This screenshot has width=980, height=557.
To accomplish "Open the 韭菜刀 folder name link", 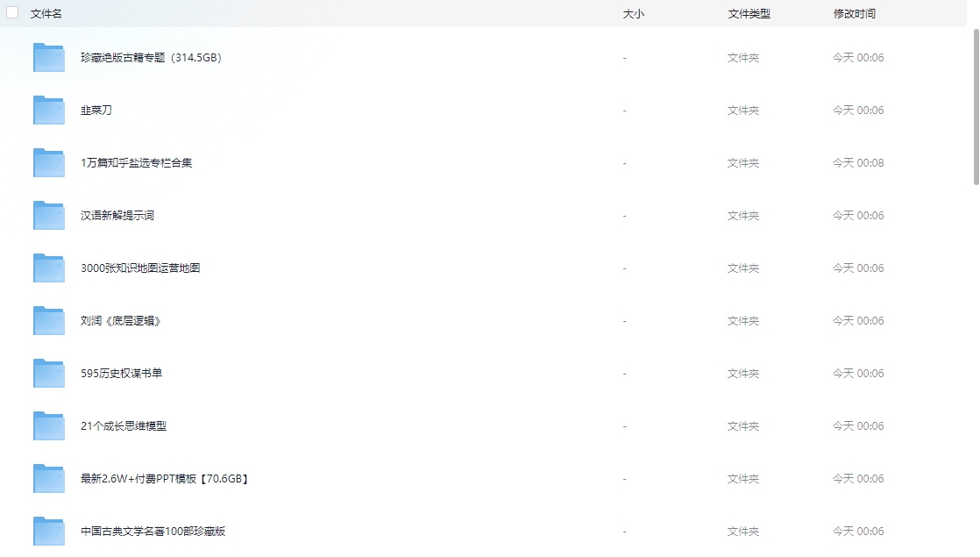I will [96, 111].
